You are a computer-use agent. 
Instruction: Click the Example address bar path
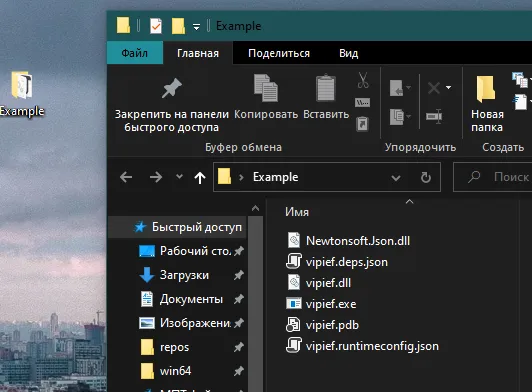tap(276, 177)
